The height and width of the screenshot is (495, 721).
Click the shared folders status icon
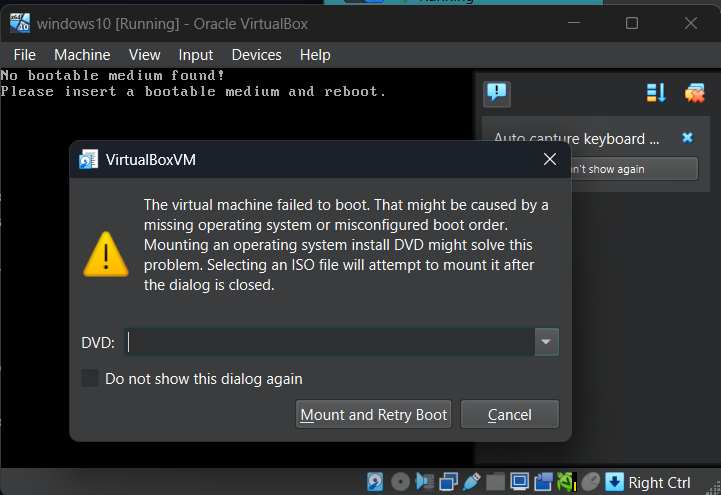pyautogui.click(x=496, y=482)
